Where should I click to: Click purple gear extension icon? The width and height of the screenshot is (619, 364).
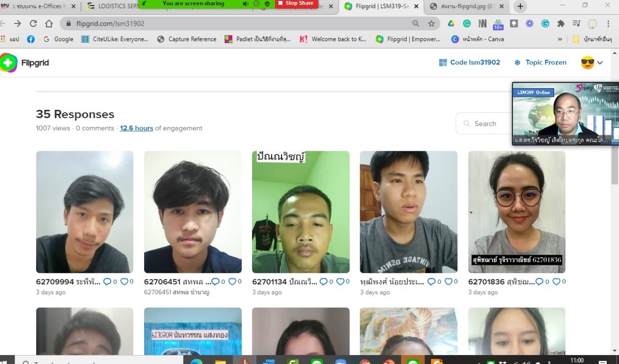529,24
